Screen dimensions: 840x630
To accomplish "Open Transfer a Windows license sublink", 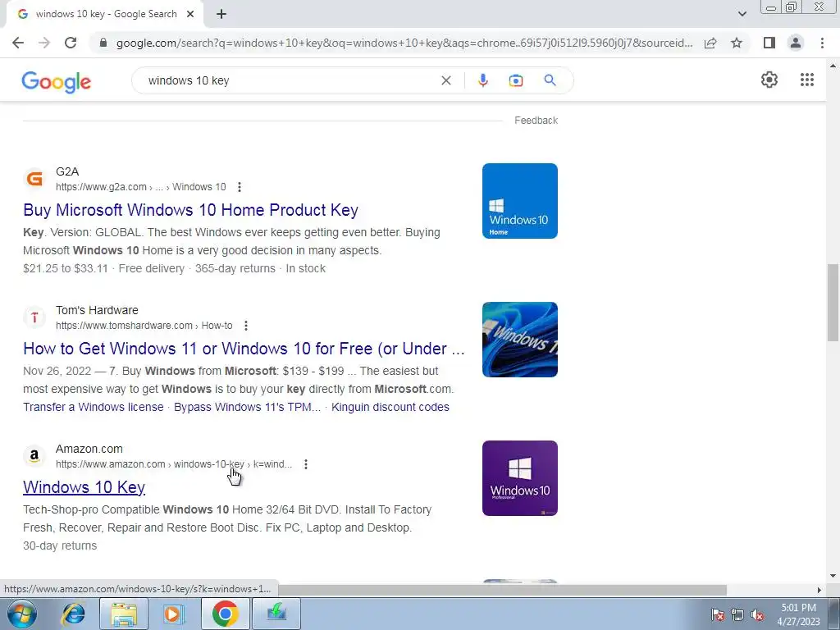I will click(94, 407).
